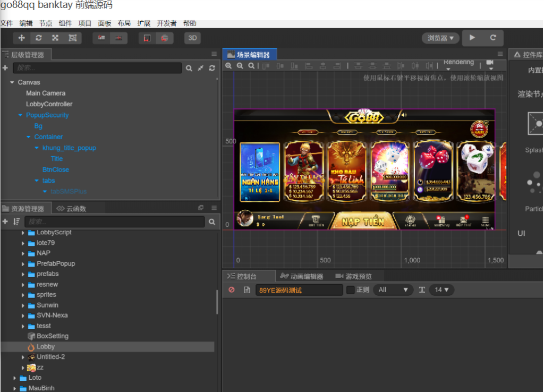Open the 层级管理器 panel options menu
This screenshot has width=544, height=392.
pyautogui.click(x=214, y=54)
